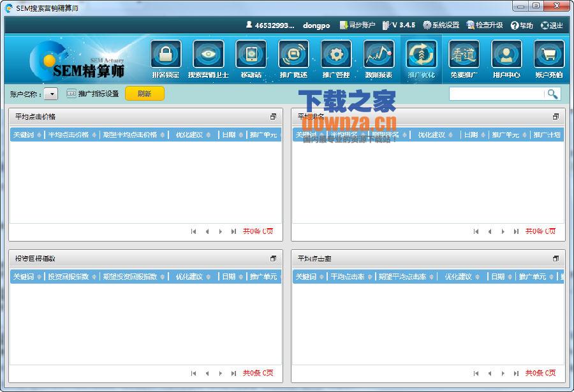Click the dongpo username
The height and width of the screenshot is (392, 574).
tap(316, 25)
